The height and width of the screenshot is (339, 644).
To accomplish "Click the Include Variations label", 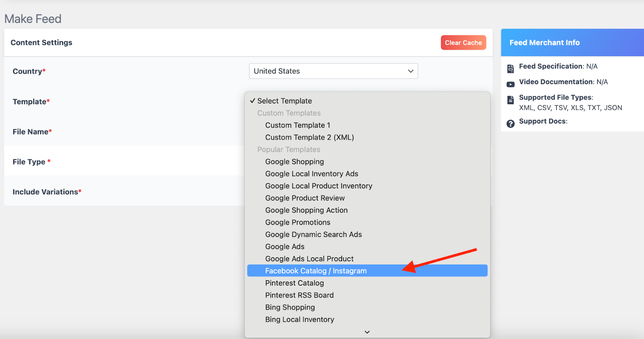I will [x=47, y=192].
